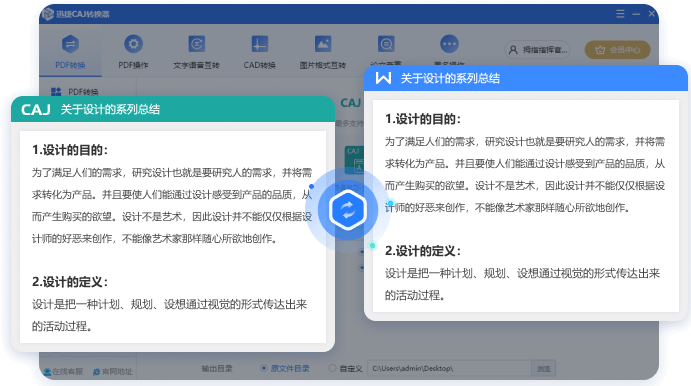Image resolution: width=691 pixels, height=386 pixels.
Task: Click the CAD conversion icon
Action: pyautogui.click(x=260, y=44)
